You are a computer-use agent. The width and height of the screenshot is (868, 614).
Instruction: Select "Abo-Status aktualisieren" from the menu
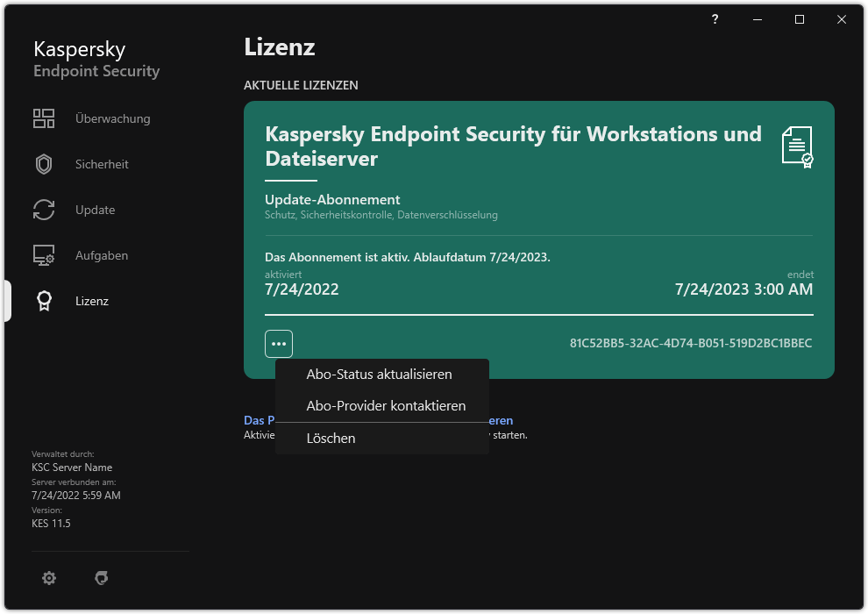(x=379, y=374)
